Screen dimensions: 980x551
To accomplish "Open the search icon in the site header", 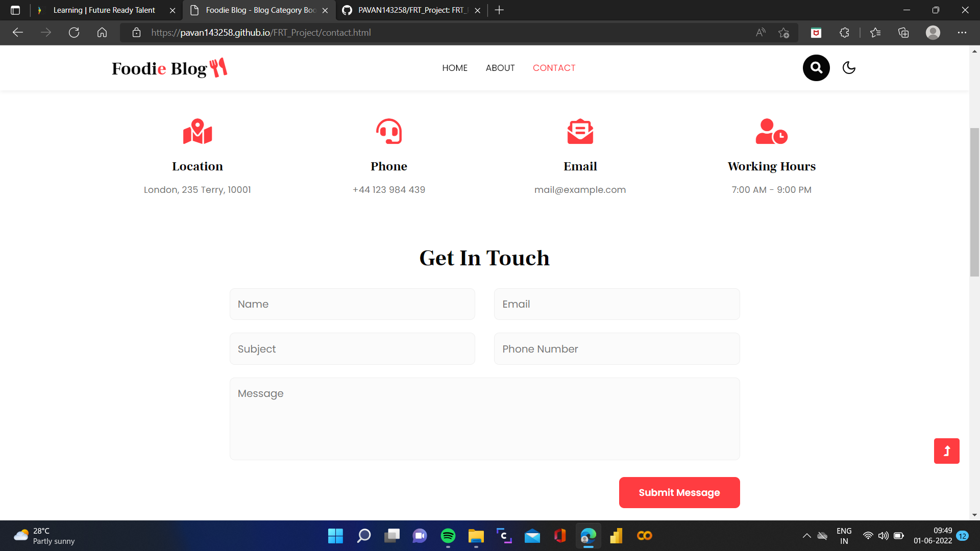I will click(816, 68).
